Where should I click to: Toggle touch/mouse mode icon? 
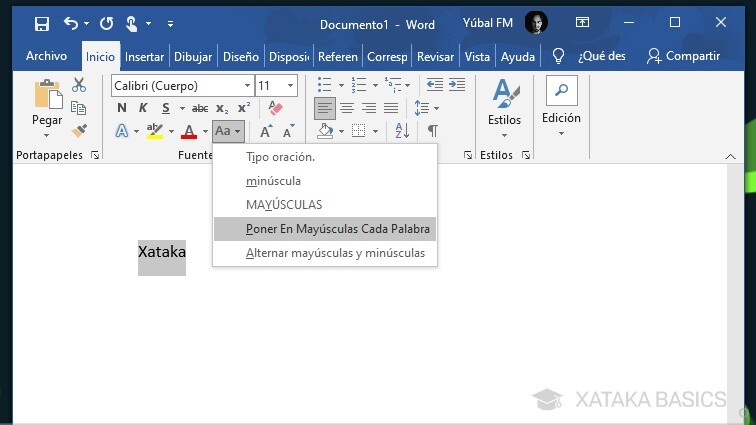(x=131, y=24)
